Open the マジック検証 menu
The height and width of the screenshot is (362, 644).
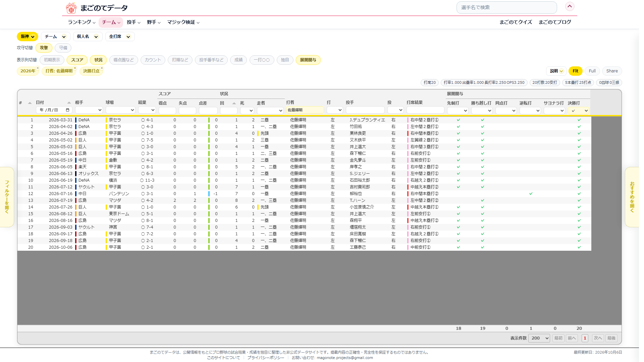[183, 22]
